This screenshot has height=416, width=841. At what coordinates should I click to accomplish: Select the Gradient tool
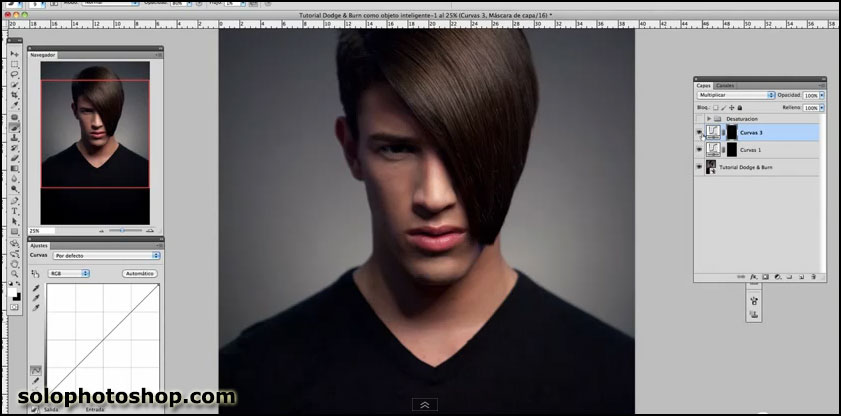click(x=14, y=168)
